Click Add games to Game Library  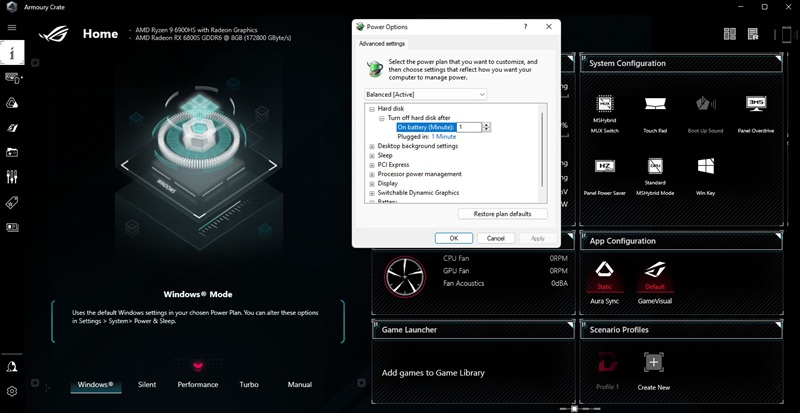[433, 373]
